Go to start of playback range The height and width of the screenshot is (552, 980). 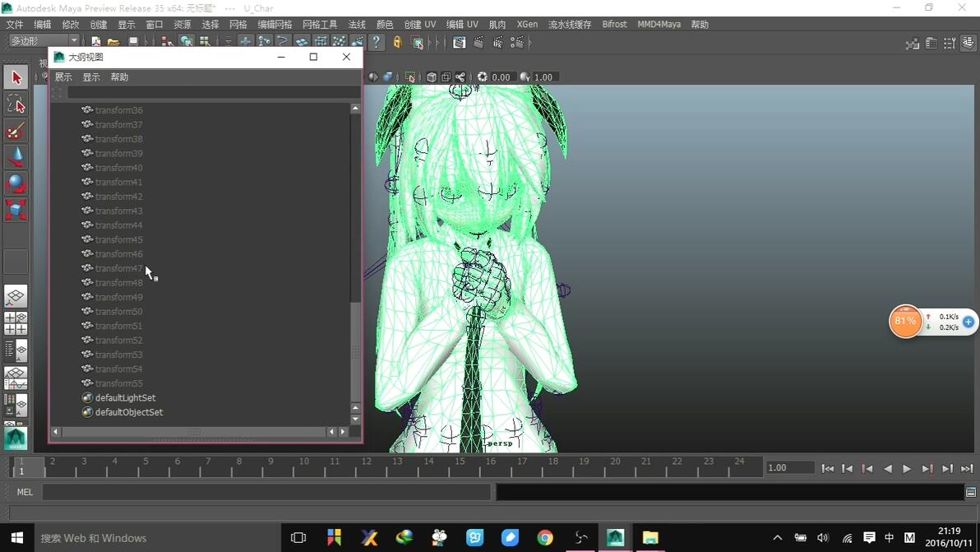tap(828, 468)
